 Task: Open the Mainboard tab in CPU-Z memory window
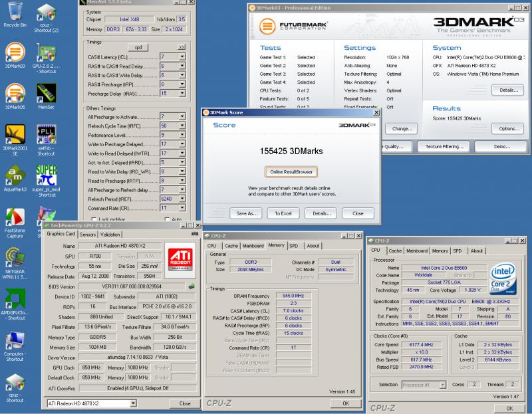[253, 246]
